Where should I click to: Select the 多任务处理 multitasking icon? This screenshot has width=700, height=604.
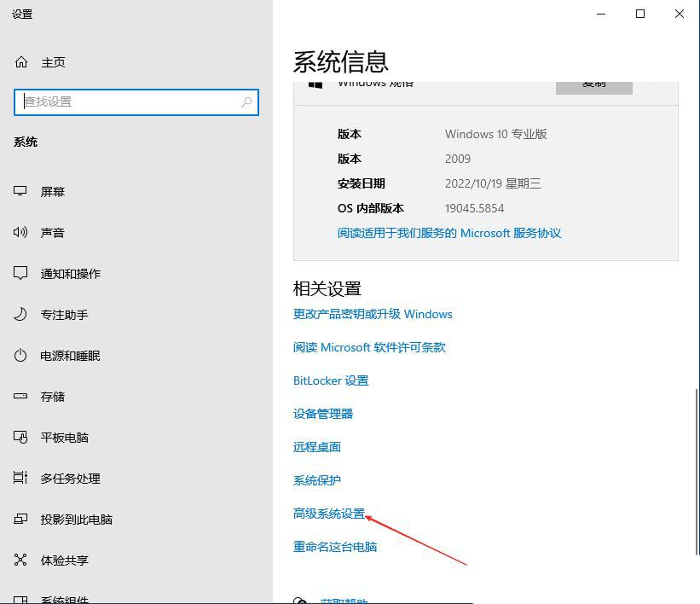coord(21,478)
